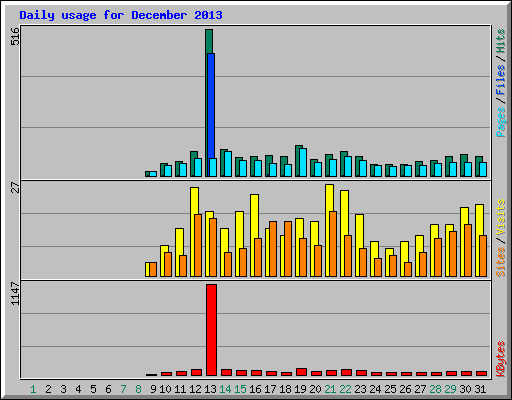Click day 13's tall red KBytes bar
Viewport: 512px width, 400px height.
pos(211,330)
